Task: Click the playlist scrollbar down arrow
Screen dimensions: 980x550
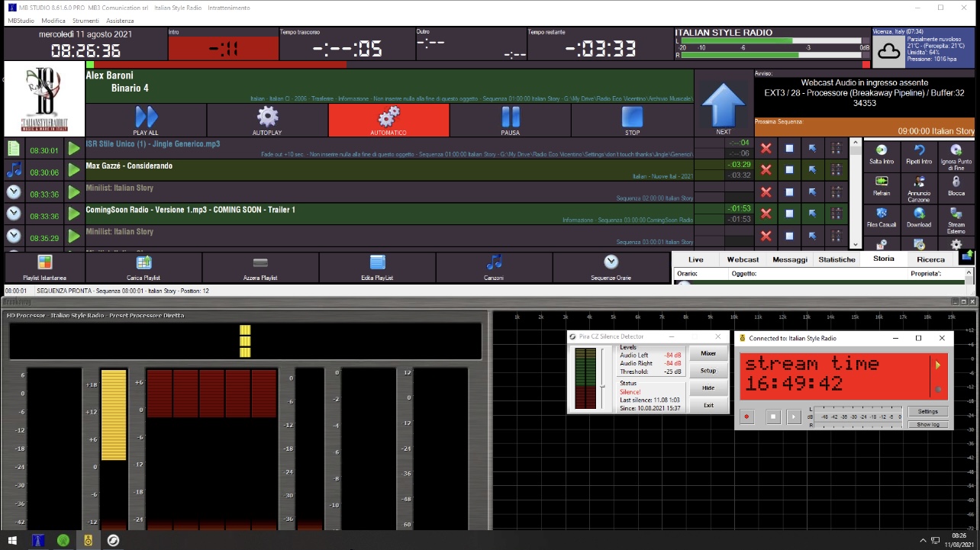Action: coord(856,244)
